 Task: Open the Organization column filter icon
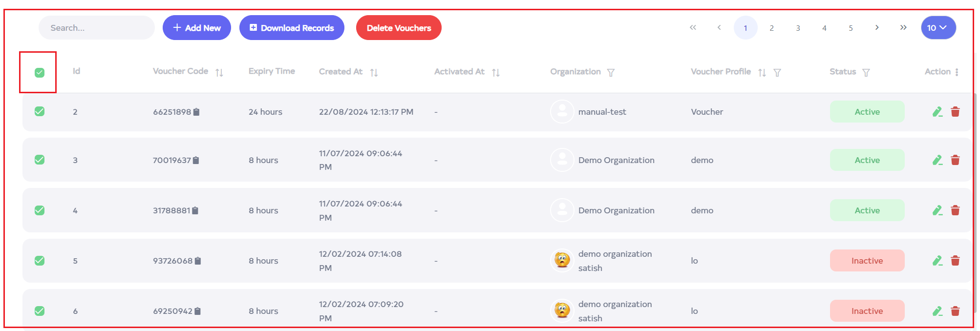(x=611, y=72)
